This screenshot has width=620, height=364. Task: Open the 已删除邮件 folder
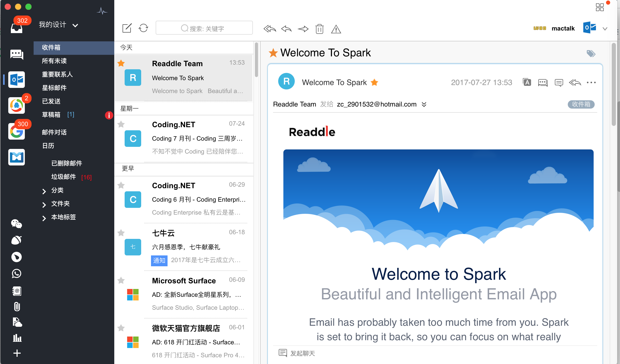click(x=67, y=163)
